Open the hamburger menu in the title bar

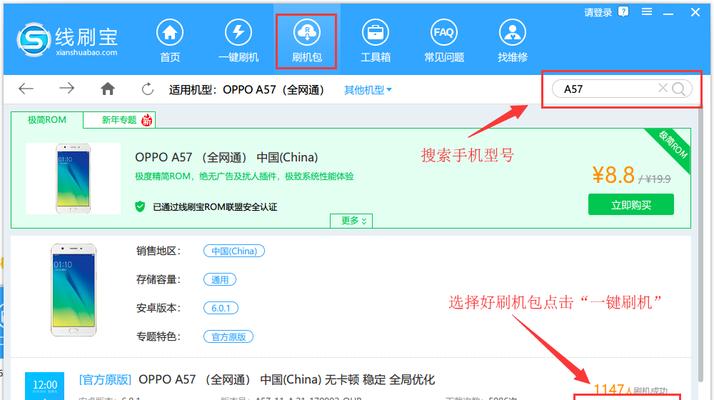647,12
